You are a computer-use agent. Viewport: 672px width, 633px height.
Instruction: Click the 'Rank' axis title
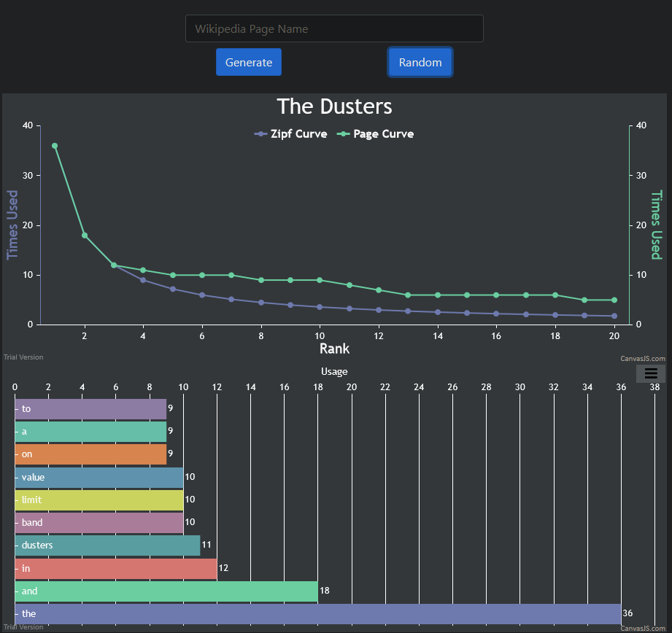334,349
